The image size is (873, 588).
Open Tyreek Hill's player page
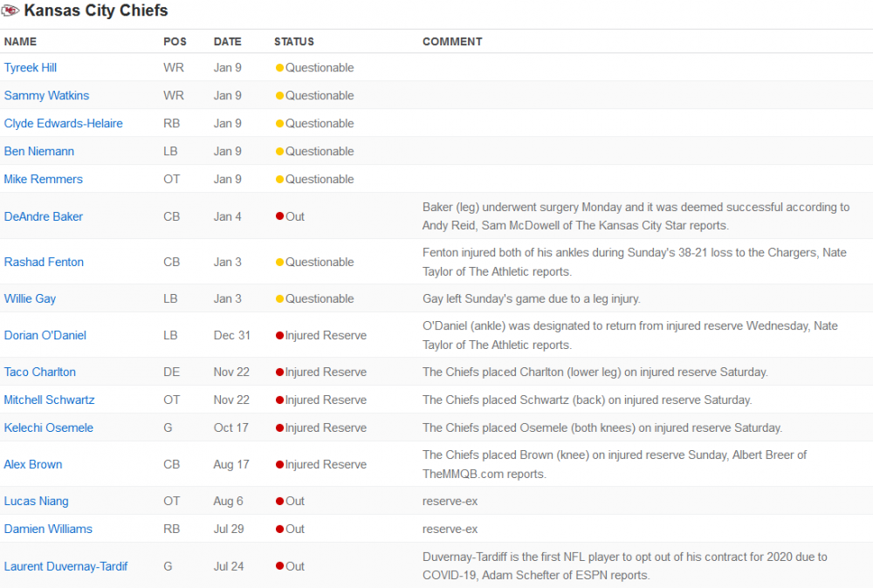pos(30,68)
